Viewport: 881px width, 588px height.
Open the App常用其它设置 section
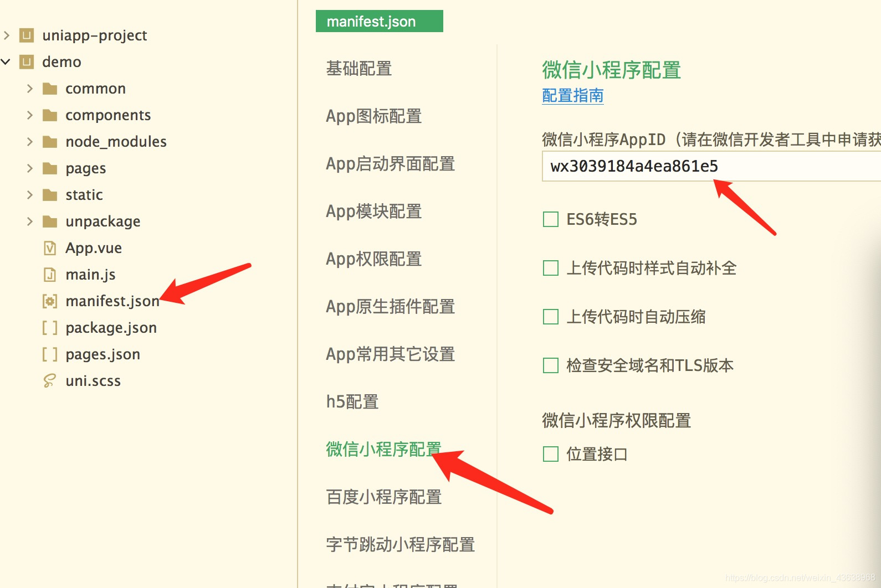click(x=391, y=354)
